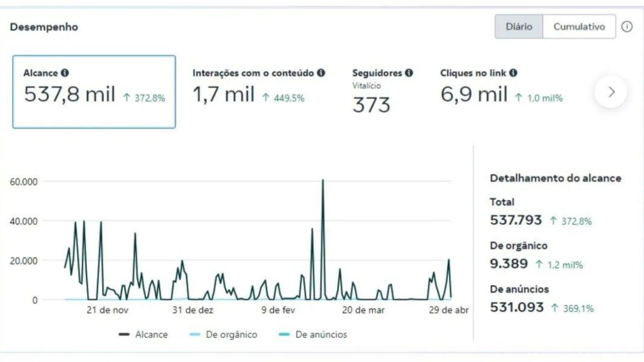Click the Seguidores info icon
The image size is (644, 362).
click(409, 73)
